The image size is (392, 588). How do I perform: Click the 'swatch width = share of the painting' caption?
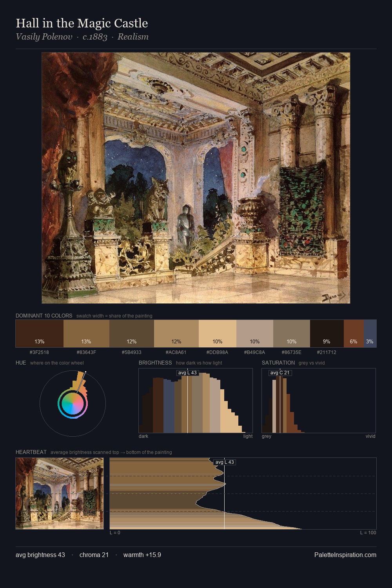point(114,316)
